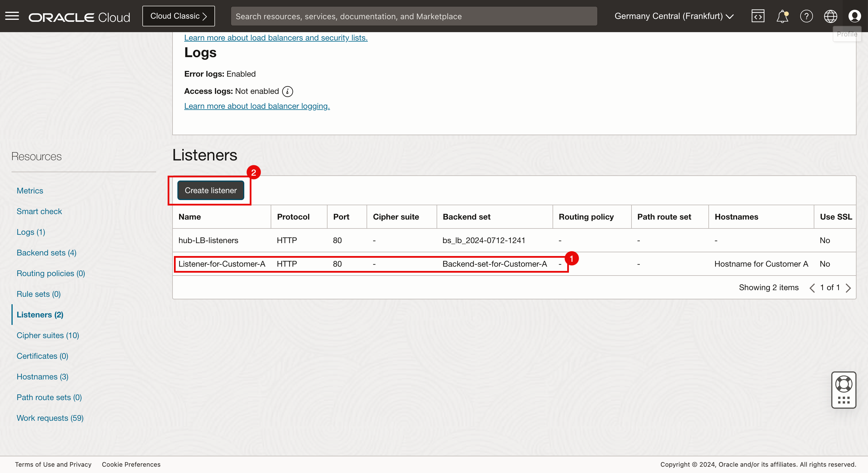The width and height of the screenshot is (868, 473).
Task: Open Work requests (59) in Resources
Action: (50, 418)
